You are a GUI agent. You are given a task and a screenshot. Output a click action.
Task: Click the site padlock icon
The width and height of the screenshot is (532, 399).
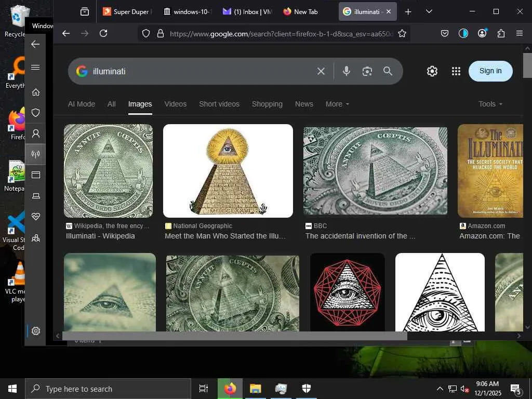[161, 33]
